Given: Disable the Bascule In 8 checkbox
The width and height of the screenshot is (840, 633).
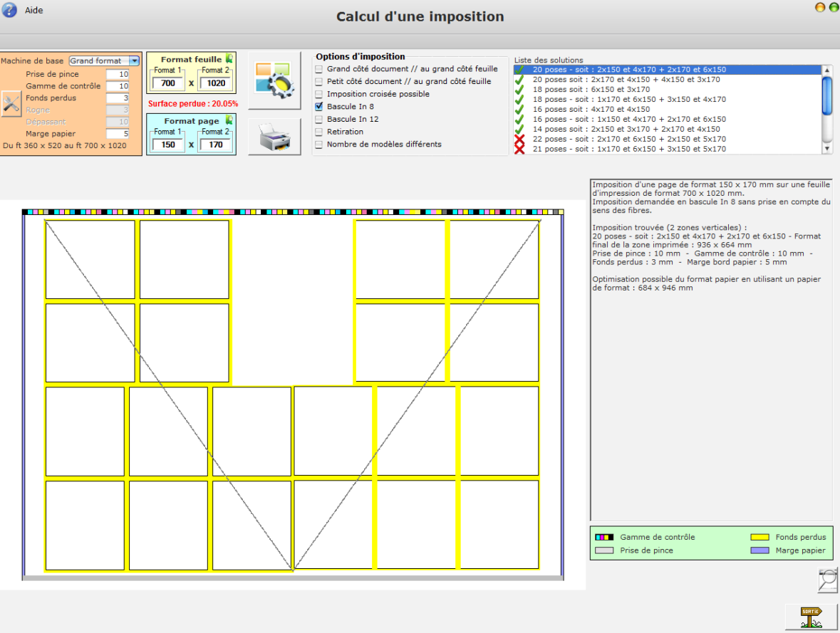Looking at the screenshot, I should coord(319,107).
